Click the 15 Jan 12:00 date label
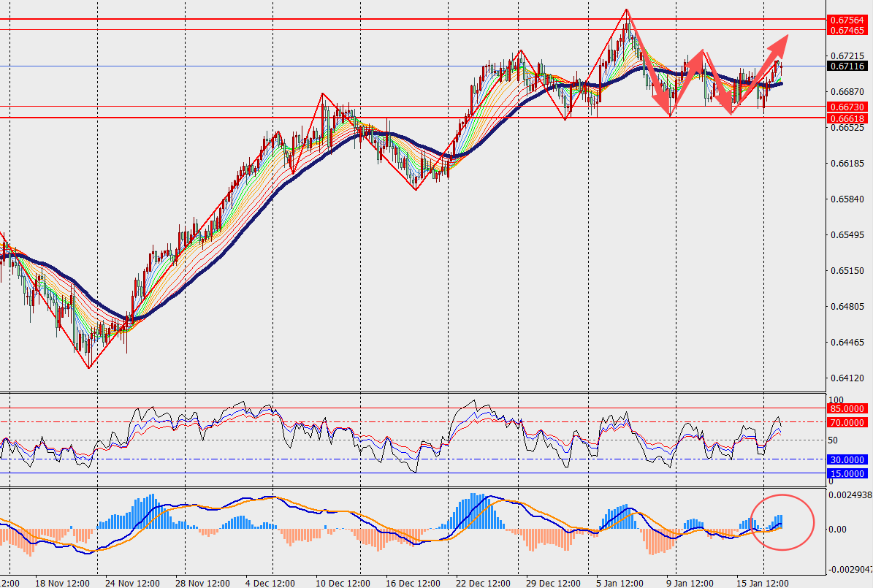Screen dimensions: 873x588 point(762,583)
